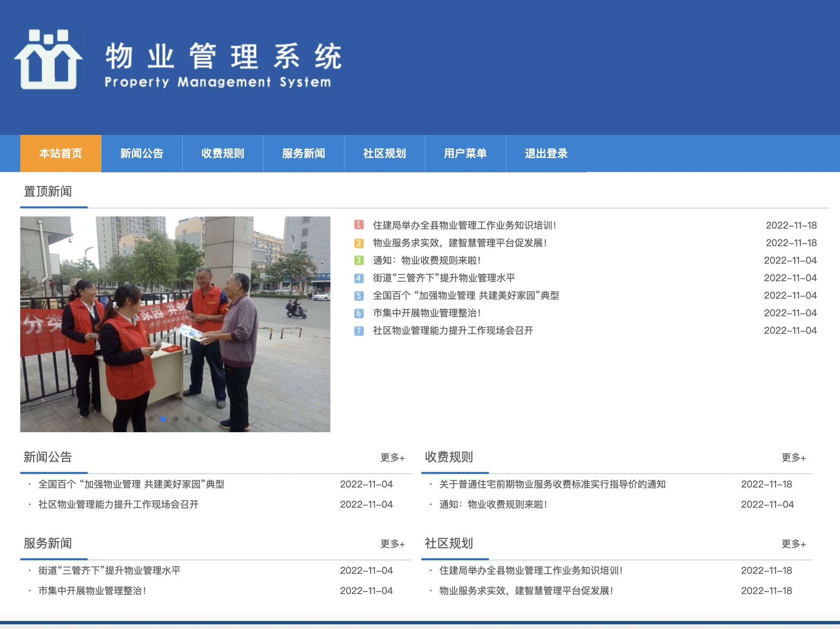Click the blue number 7 rank badge

click(x=359, y=331)
